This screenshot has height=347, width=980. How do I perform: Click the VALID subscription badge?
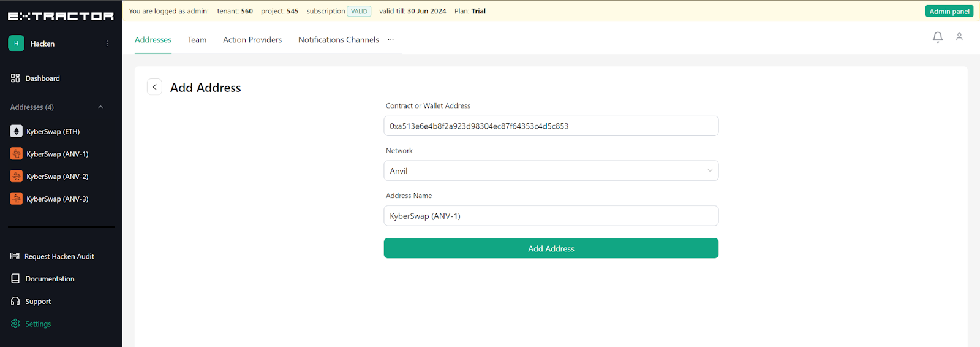coord(359,11)
